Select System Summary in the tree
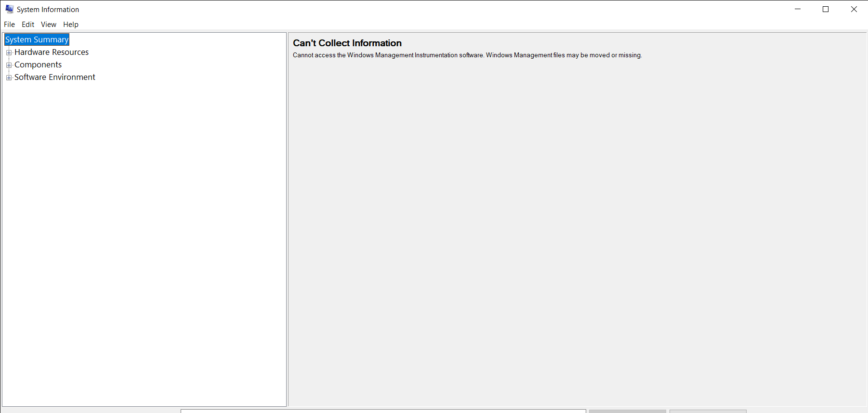Image resolution: width=868 pixels, height=413 pixels. [37, 39]
